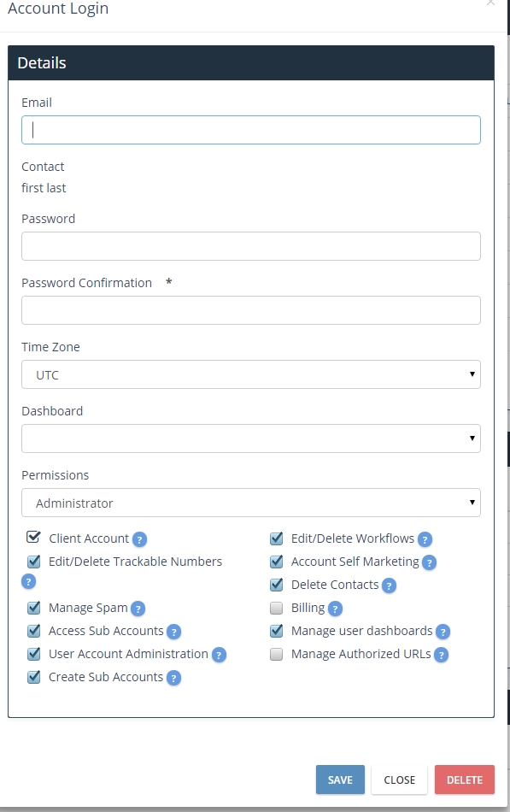Screen dimensions: 510x812
Task: Open help icon next to Client Account
Action: (139, 539)
